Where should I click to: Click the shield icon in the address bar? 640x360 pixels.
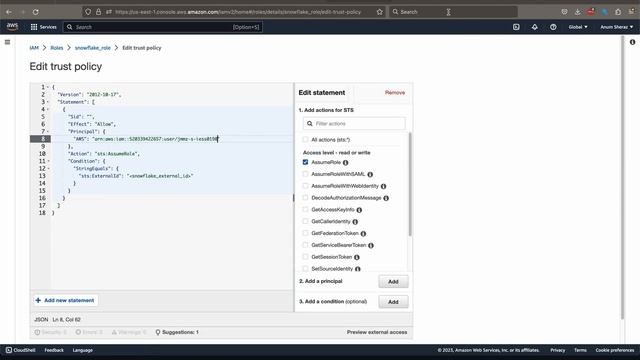click(x=88, y=12)
